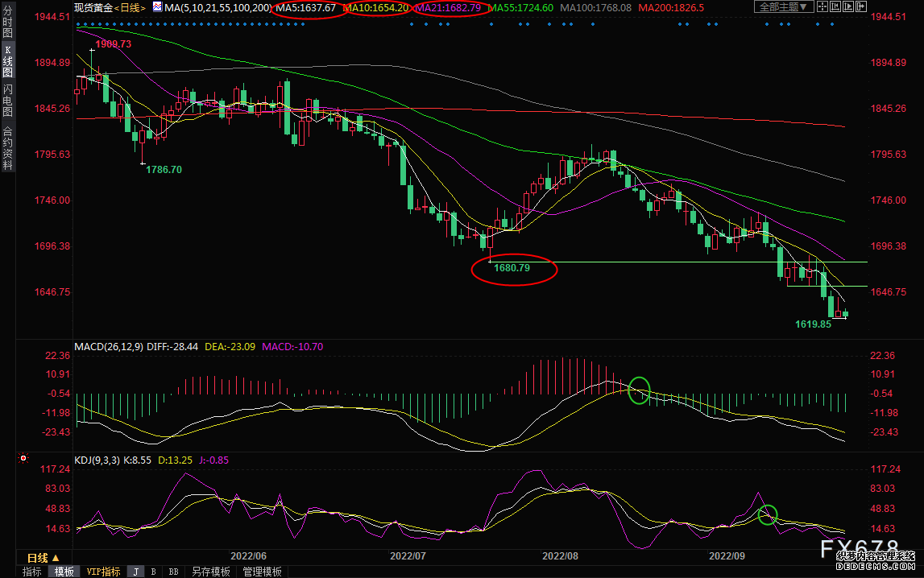Click the DEA:-23.09 value
Image resolution: width=924 pixels, height=578 pixels.
[230, 347]
